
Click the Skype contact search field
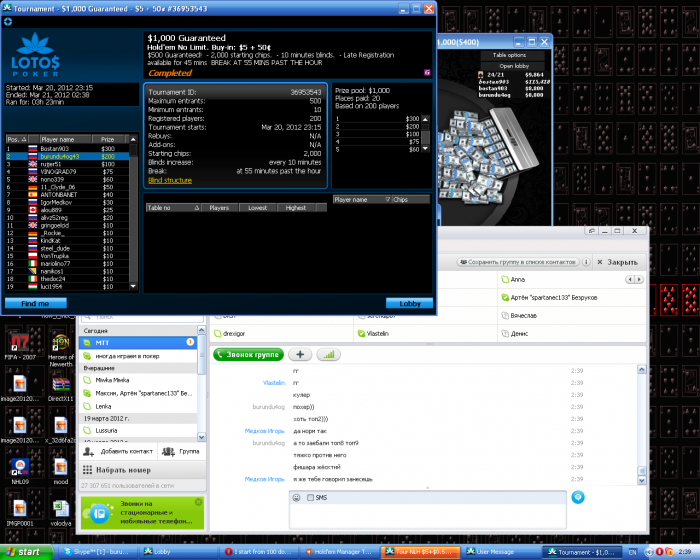tap(141, 317)
